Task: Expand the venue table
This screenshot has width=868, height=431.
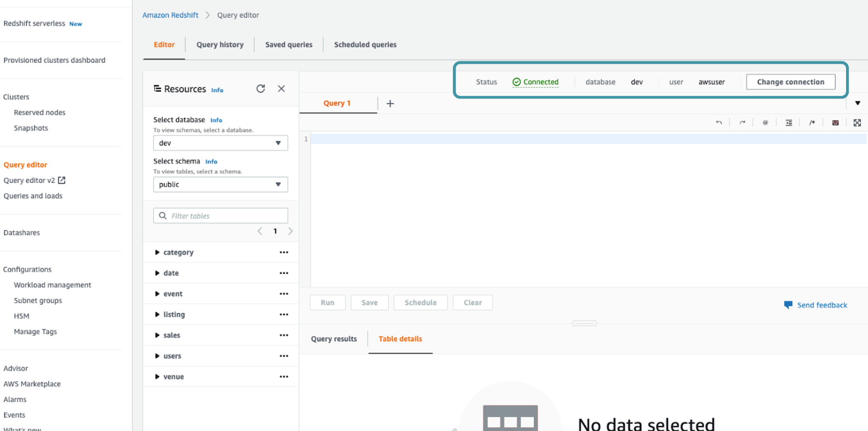Action: pyautogui.click(x=157, y=376)
